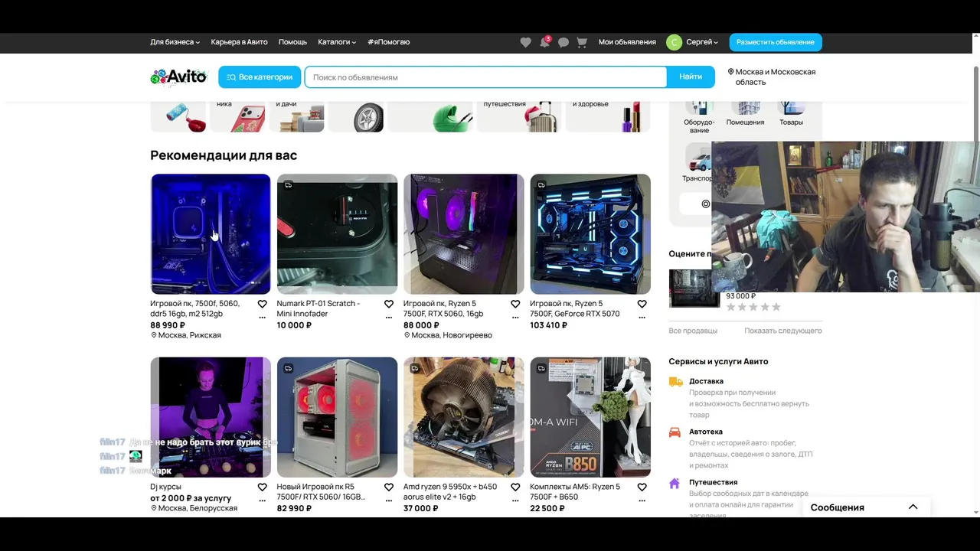The width and height of the screenshot is (980, 551).
Task: Open more options for 82 990 ₽ listing
Action: pos(388,500)
